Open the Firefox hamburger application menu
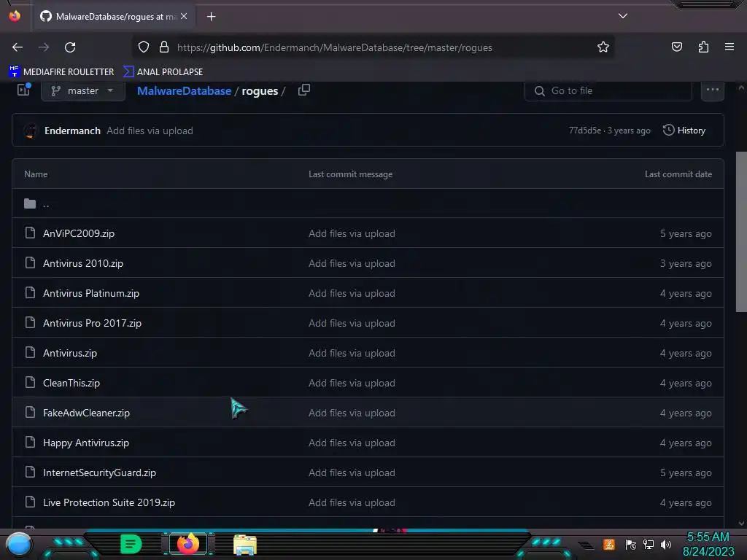The height and width of the screenshot is (560, 747). coord(729,47)
